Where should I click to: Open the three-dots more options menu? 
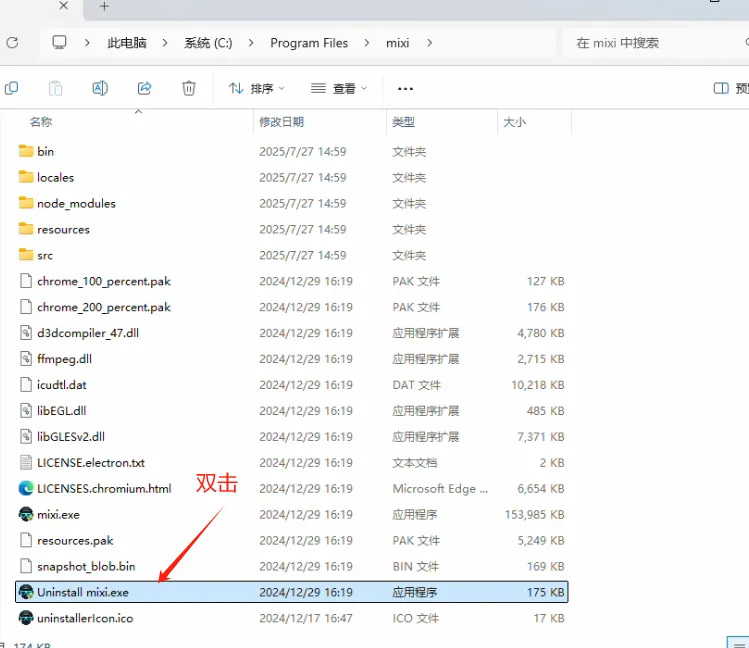tap(405, 89)
